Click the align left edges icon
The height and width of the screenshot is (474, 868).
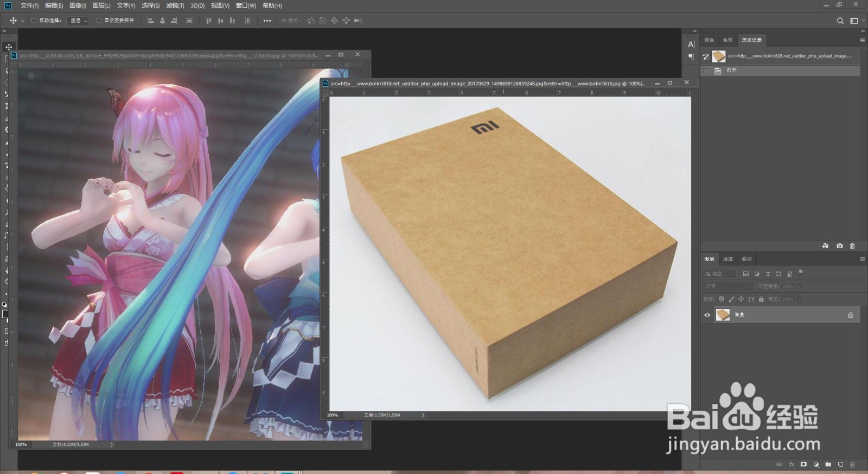(151, 21)
